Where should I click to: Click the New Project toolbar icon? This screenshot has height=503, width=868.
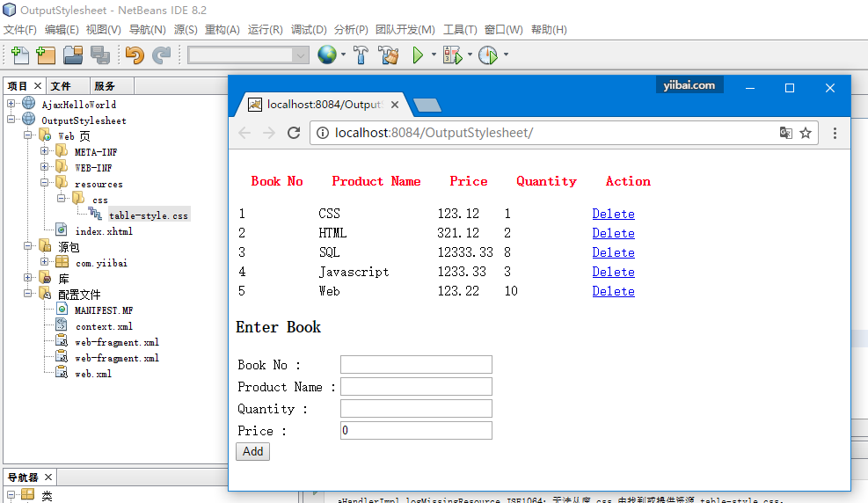pos(46,55)
